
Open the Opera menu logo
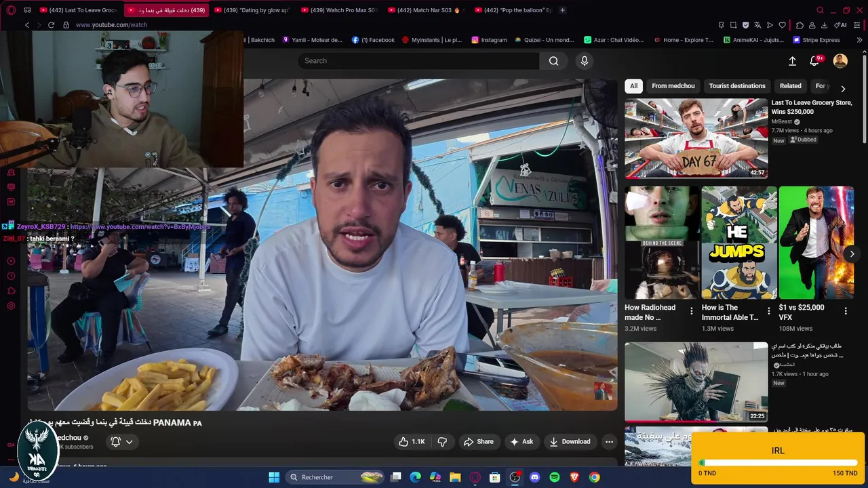pos(11,10)
